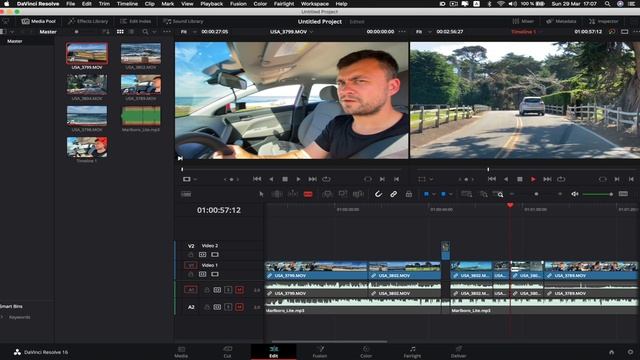Jump to first frame in timeline viewer
The height and width of the screenshot is (360, 640).
[x=492, y=179]
